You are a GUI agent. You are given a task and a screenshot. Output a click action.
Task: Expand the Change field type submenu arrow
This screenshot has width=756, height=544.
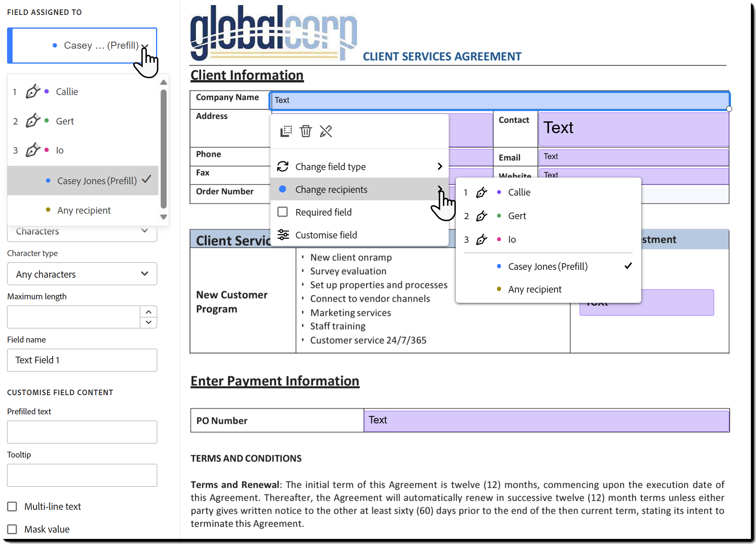tap(440, 167)
